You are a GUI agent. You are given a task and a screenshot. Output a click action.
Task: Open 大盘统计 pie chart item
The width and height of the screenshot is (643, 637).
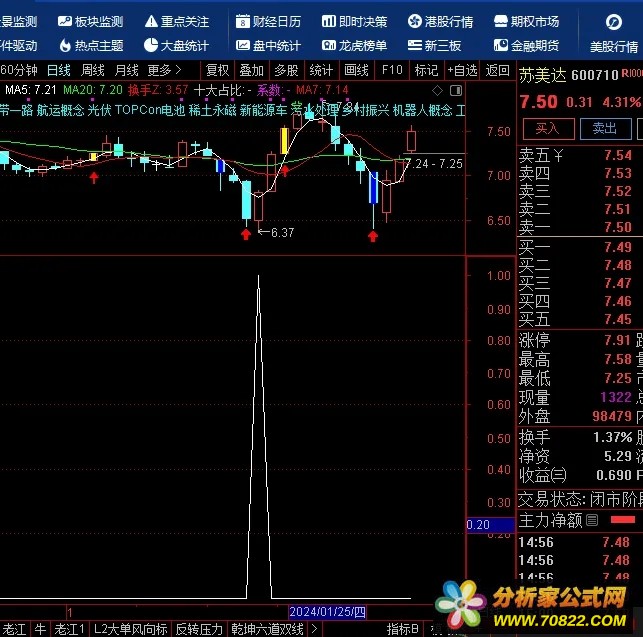click(177, 45)
